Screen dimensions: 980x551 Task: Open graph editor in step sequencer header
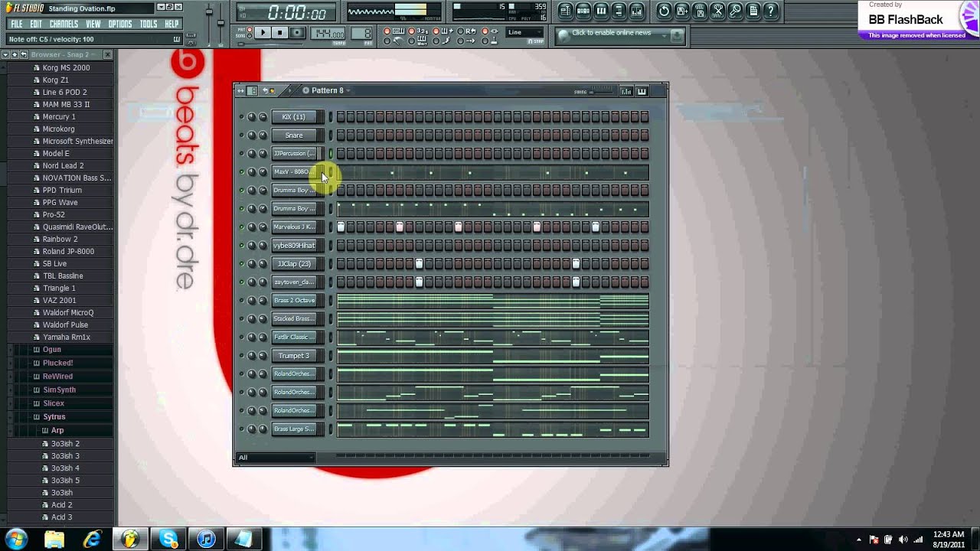coord(626,91)
